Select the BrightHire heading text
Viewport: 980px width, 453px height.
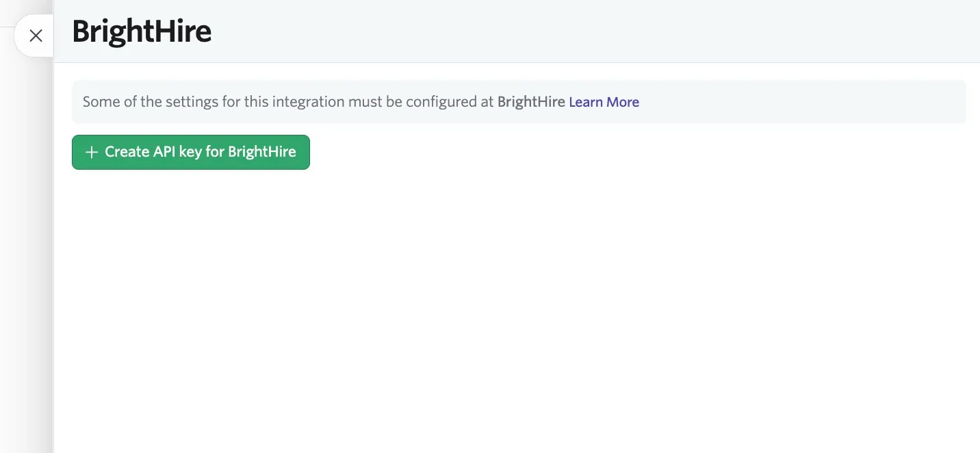pos(142,31)
